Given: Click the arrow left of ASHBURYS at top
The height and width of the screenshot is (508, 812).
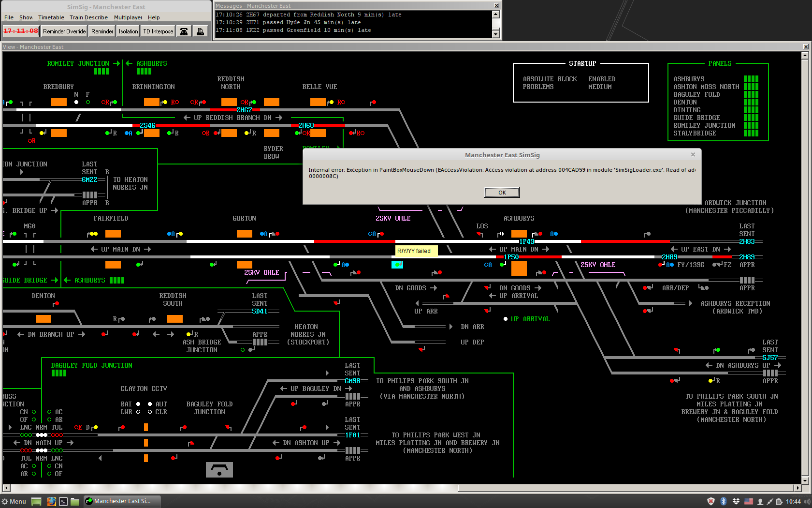Looking at the screenshot, I should coord(129,63).
